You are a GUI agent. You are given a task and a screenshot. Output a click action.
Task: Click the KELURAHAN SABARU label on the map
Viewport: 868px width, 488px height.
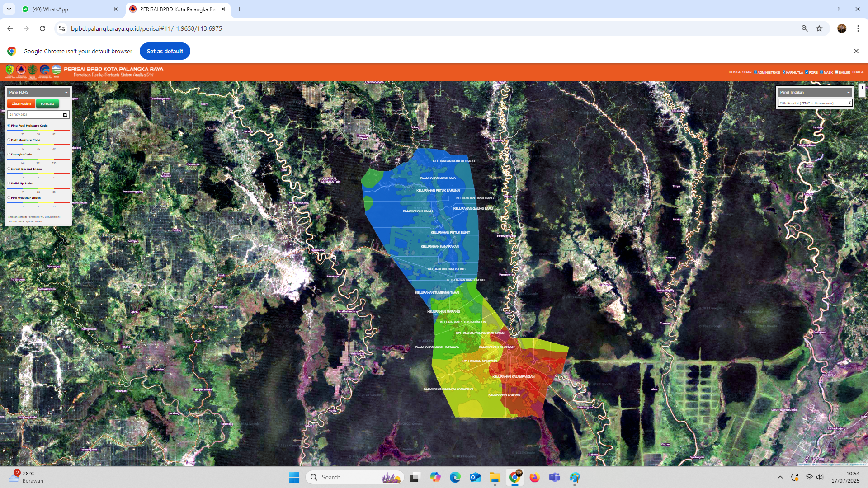click(x=505, y=394)
